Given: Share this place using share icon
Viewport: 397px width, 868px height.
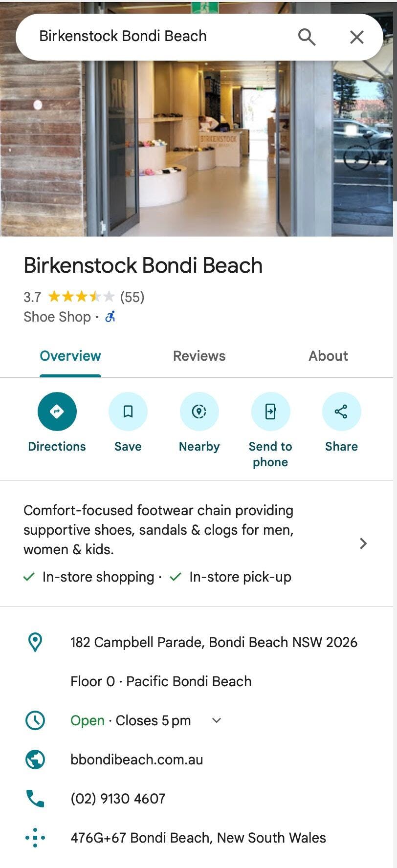Looking at the screenshot, I should pos(341,412).
